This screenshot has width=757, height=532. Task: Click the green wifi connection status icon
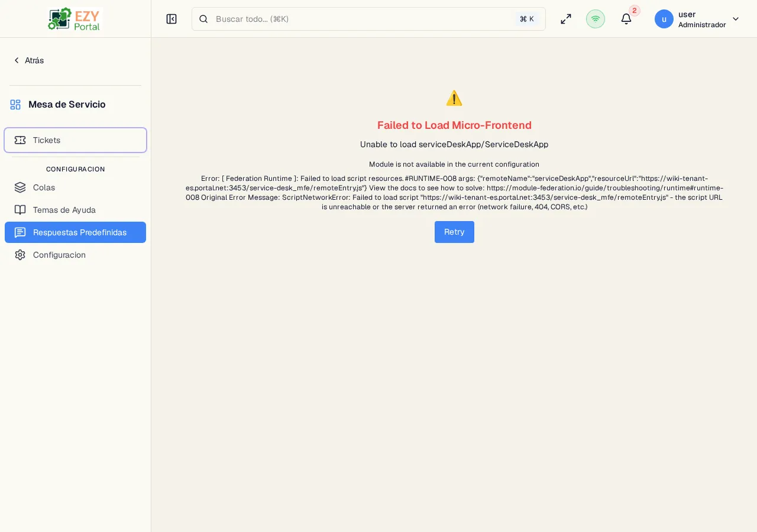tap(596, 19)
